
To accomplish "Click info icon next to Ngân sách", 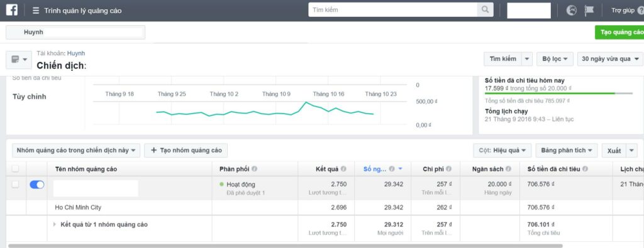I will [x=508, y=169].
